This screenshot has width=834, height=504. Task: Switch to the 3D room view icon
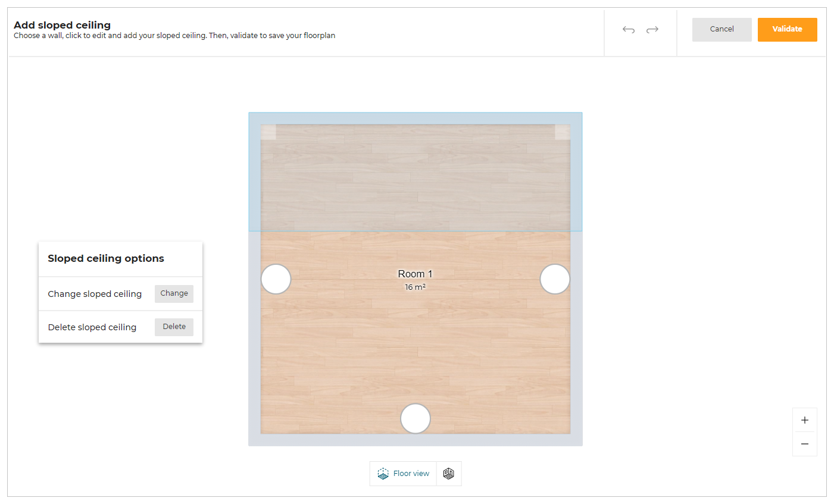(x=449, y=474)
